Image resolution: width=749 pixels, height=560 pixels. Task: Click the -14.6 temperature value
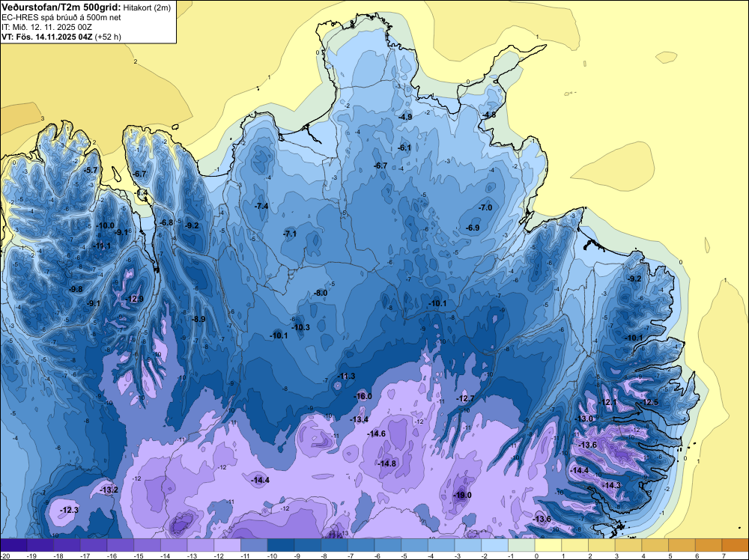(377, 433)
